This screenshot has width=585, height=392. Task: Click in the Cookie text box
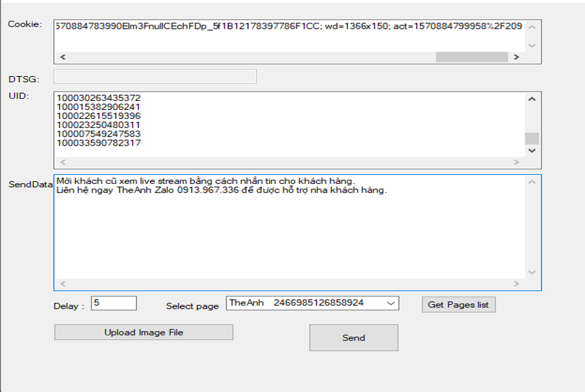(289, 36)
